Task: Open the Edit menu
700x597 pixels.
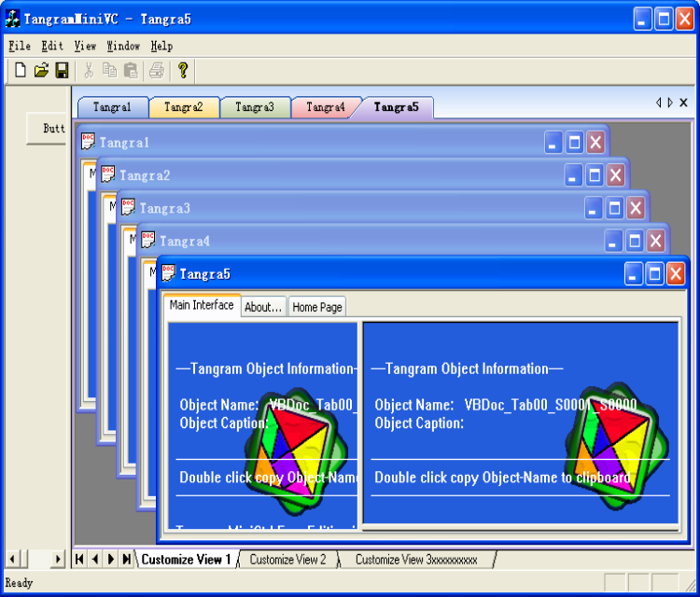Action: pos(52,46)
